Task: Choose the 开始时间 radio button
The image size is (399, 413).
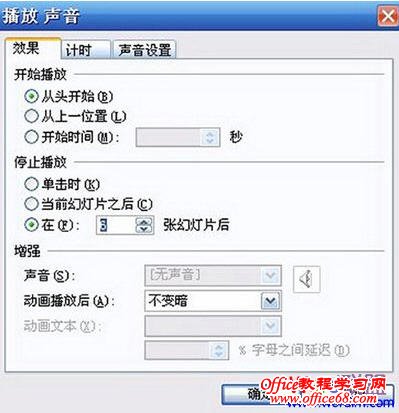Action: pos(31,137)
